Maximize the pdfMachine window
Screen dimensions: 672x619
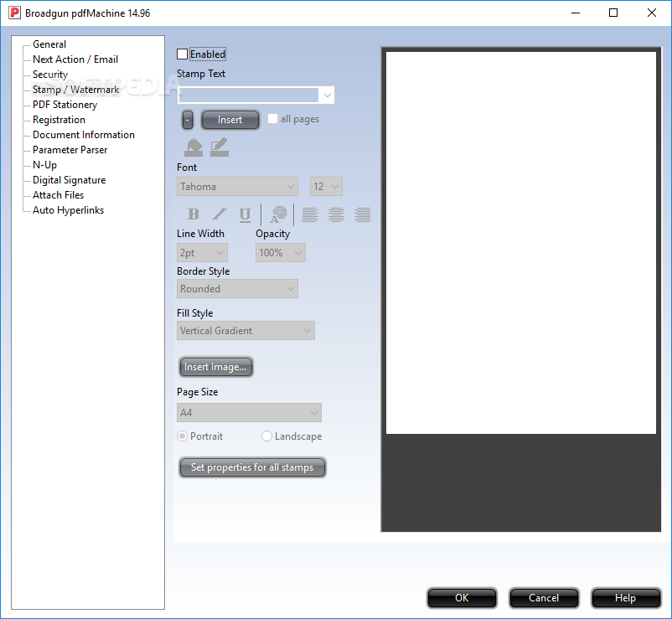(x=613, y=13)
